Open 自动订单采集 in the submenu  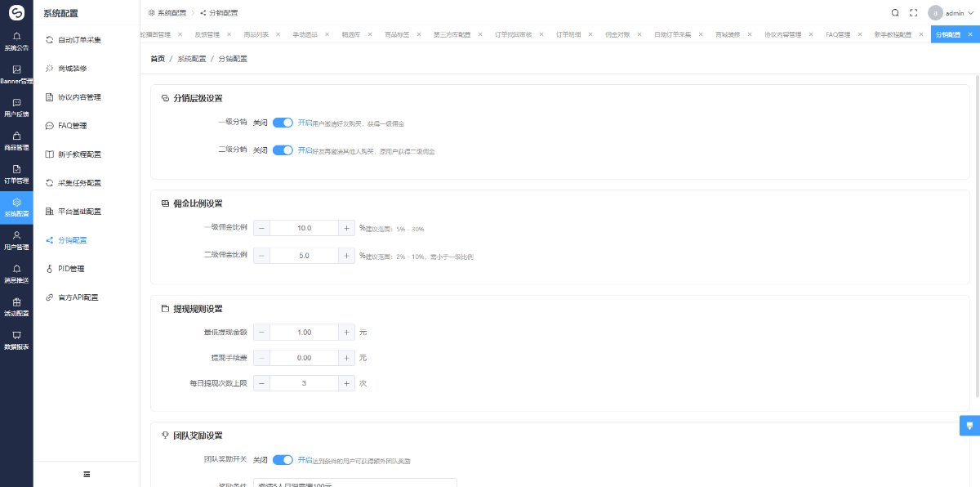(x=87, y=40)
